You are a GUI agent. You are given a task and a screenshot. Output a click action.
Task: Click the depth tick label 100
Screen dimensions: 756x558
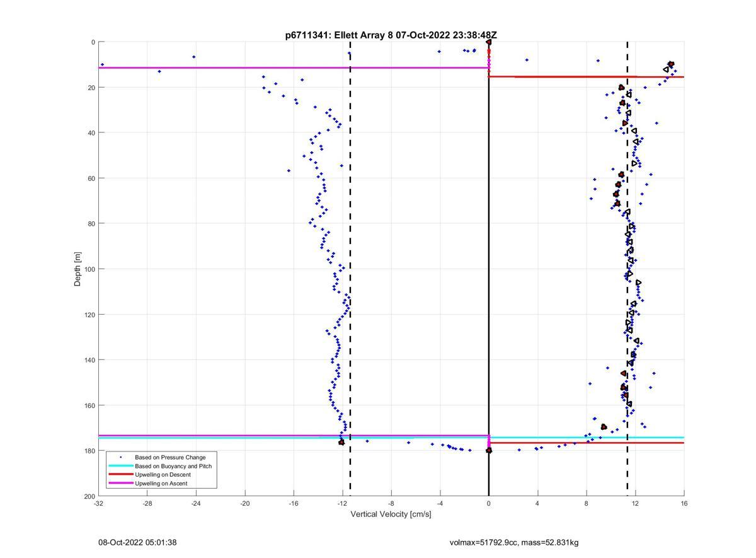(89, 269)
